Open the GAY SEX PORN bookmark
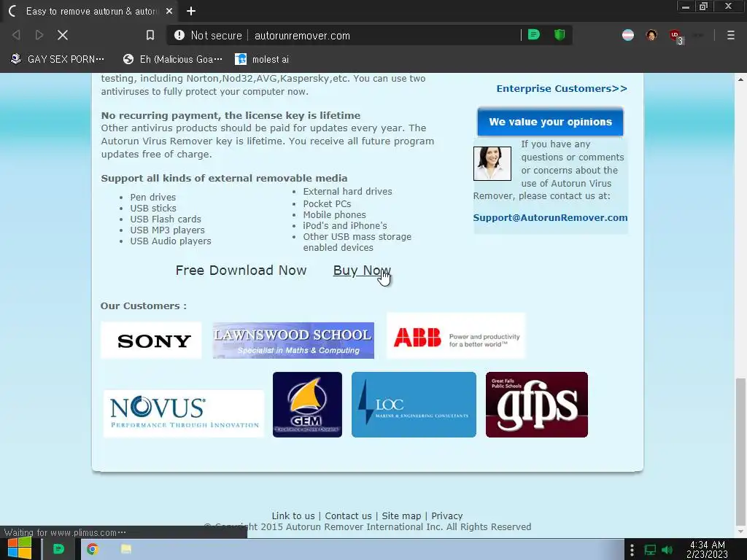 57,59
